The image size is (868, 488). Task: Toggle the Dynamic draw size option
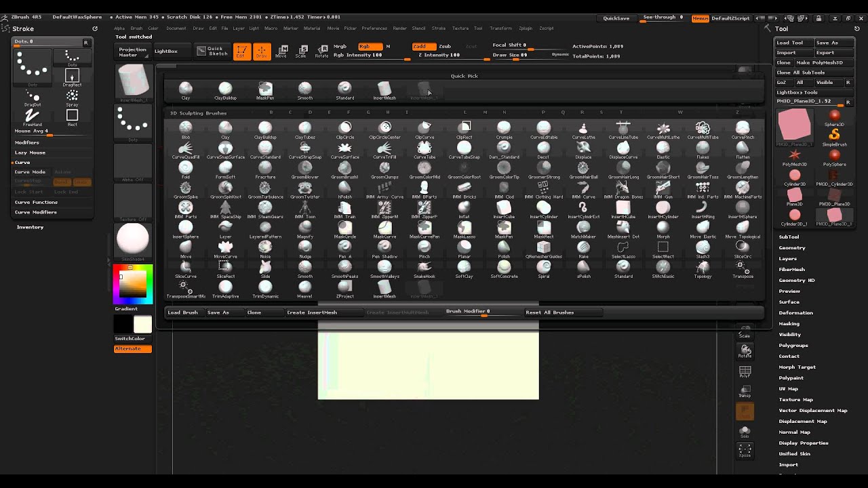point(561,54)
